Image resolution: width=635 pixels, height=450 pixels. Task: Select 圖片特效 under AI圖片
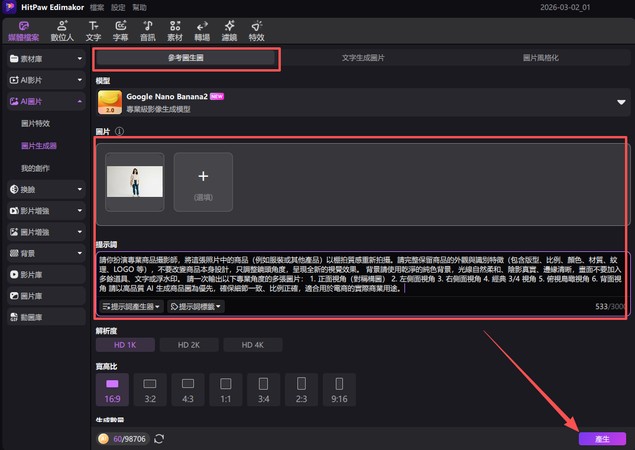point(35,124)
